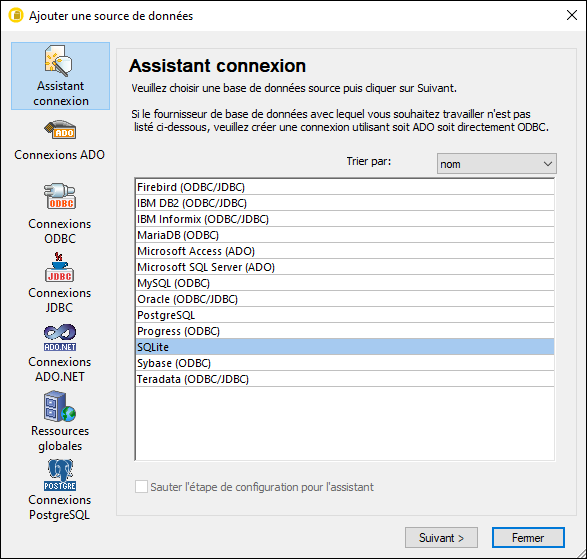Click the Suivant > button
Viewport: 587px width, 559px height.
(441, 538)
